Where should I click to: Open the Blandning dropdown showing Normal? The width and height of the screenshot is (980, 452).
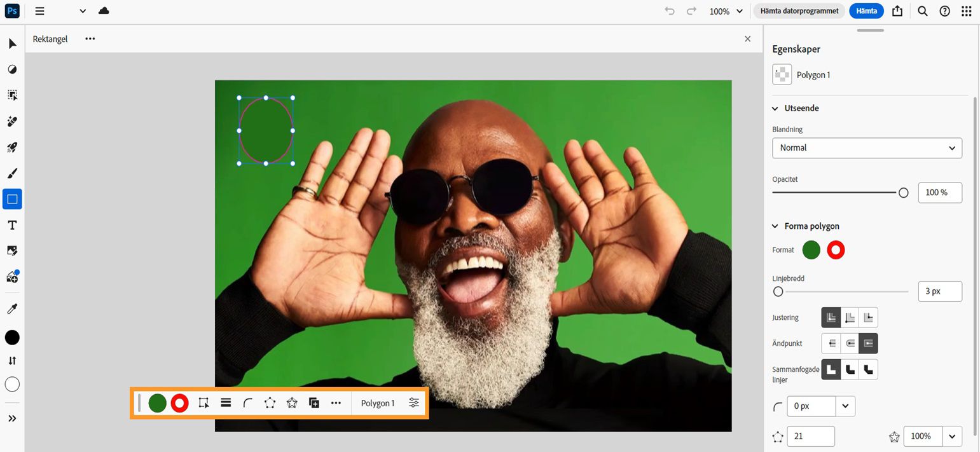[x=866, y=147]
